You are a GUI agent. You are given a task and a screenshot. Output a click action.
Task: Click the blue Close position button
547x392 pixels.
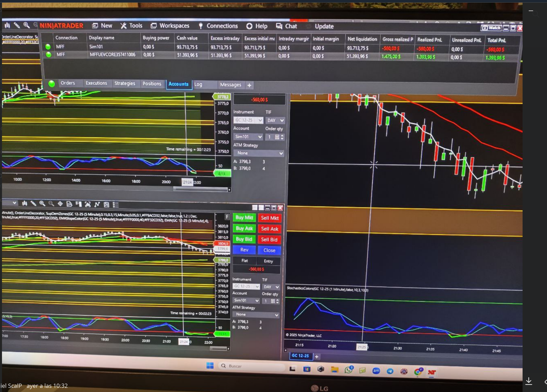point(269,250)
